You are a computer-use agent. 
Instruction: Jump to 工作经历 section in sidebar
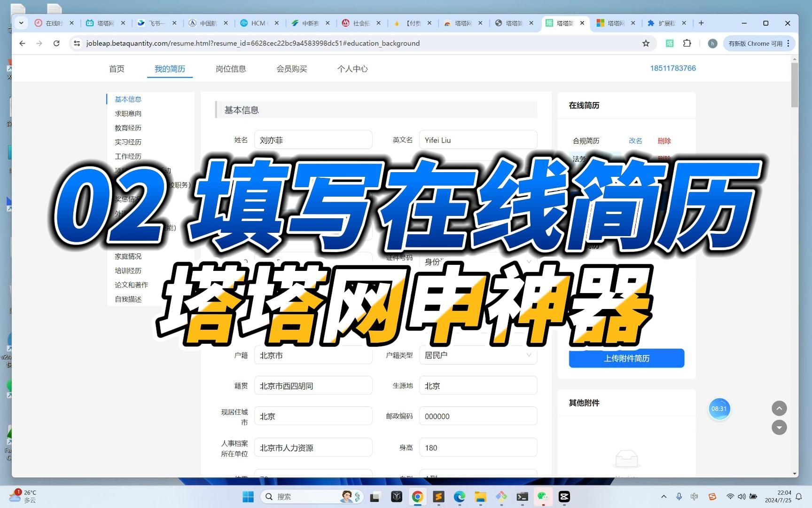pos(128,156)
